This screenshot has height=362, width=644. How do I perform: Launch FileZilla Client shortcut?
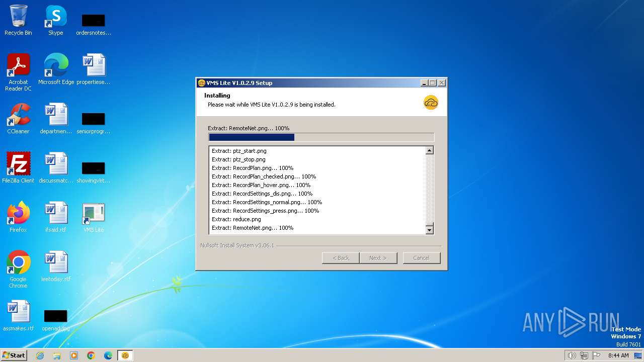18,167
